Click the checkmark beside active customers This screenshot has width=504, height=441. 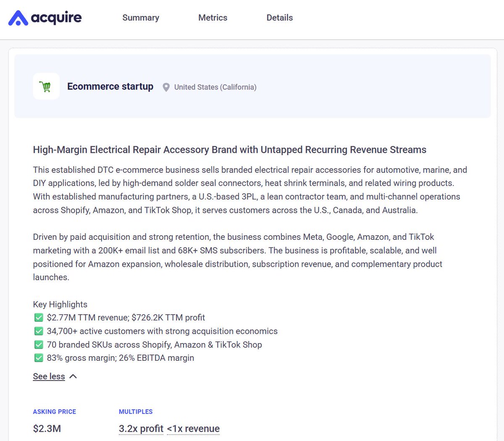(39, 331)
